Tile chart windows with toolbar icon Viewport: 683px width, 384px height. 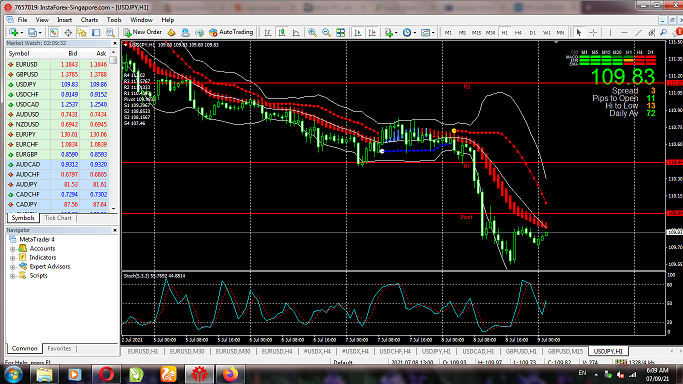(340, 33)
